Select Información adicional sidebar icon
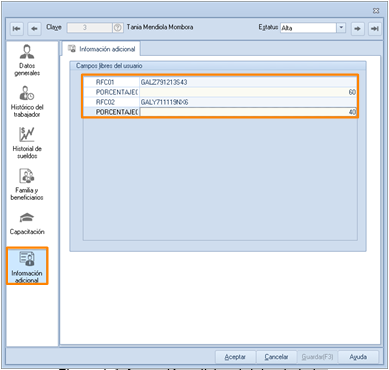This screenshot has height=370, width=389. point(27,266)
